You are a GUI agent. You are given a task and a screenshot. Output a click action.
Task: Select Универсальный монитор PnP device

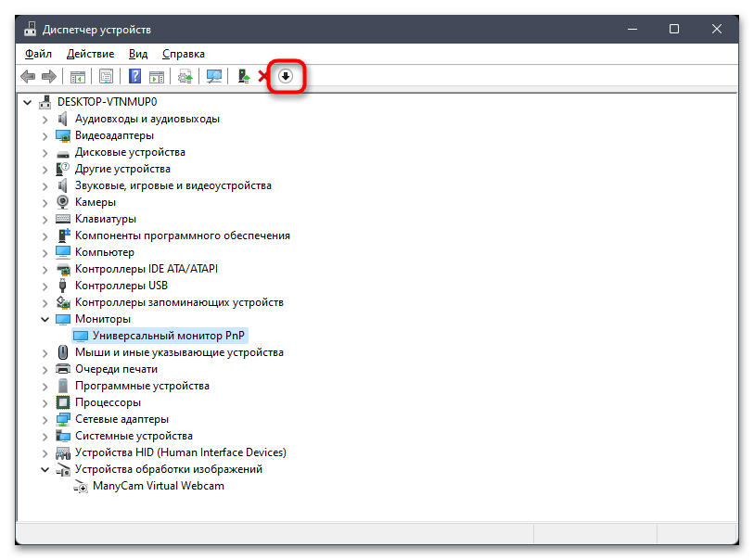[x=168, y=336]
